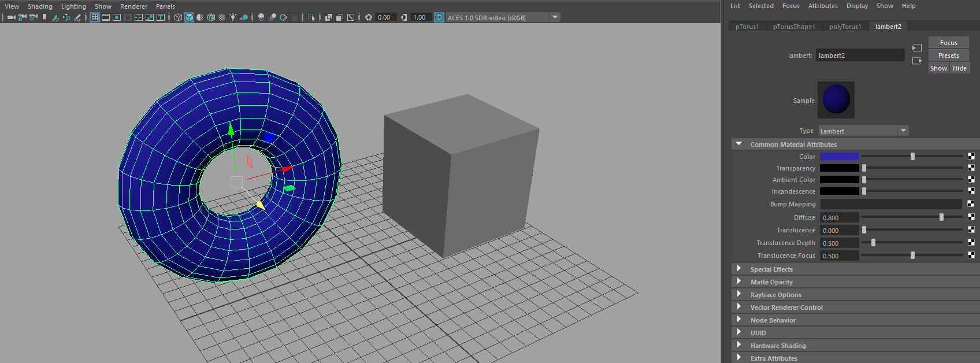This screenshot has height=363, width=980.
Task: Click the Select Camera icon
Action: [12, 17]
